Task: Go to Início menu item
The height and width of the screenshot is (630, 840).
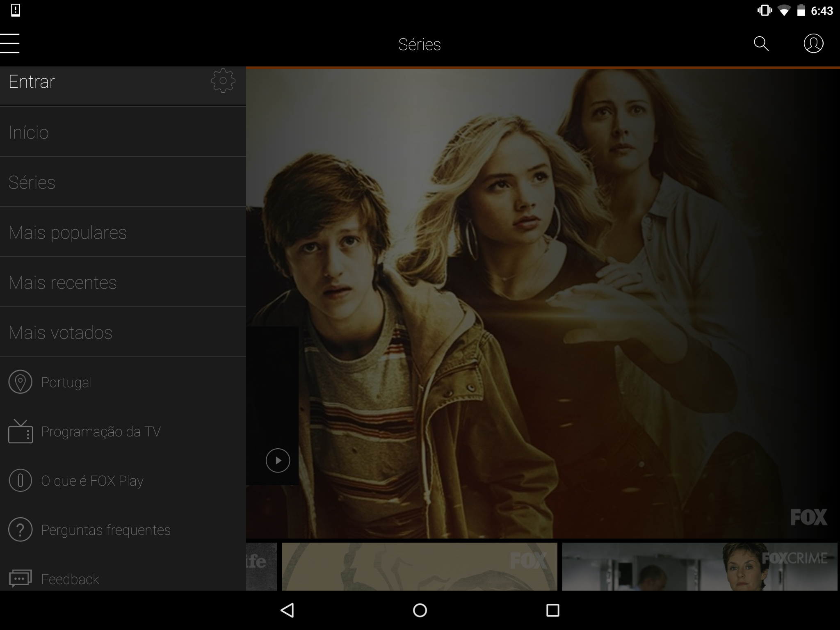Action: click(29, 132)
